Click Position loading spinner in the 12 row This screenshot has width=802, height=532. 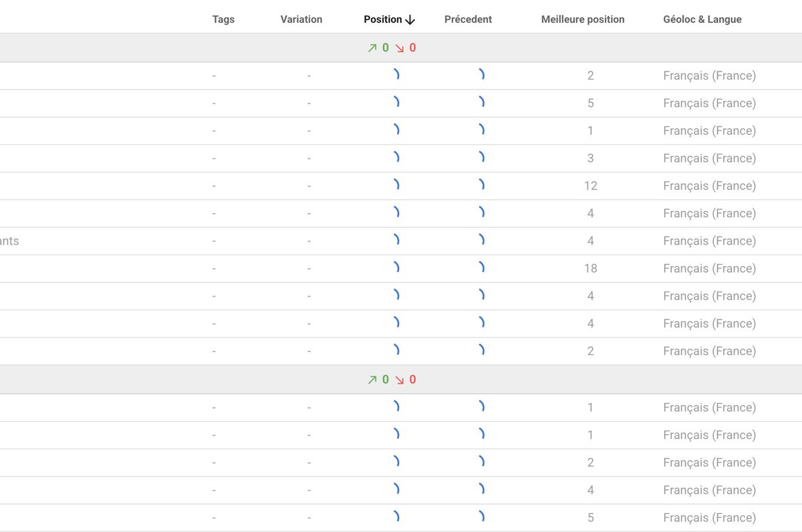coord(396,184)
